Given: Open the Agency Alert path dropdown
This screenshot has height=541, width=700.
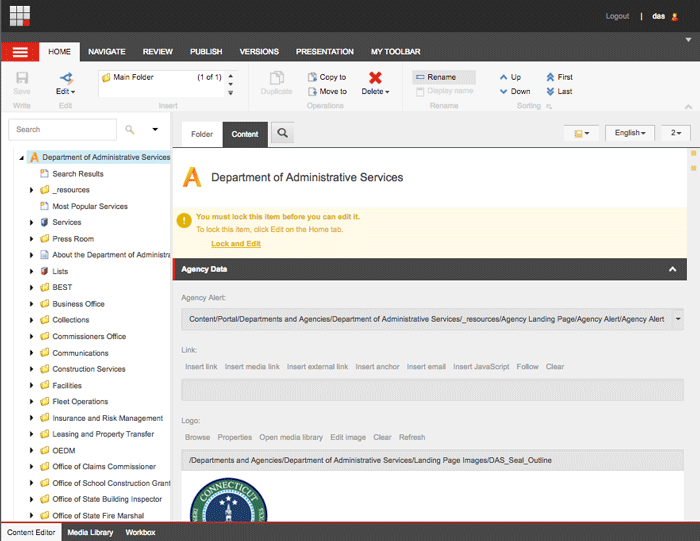Looking at the screenshot, I should [679, 319].
